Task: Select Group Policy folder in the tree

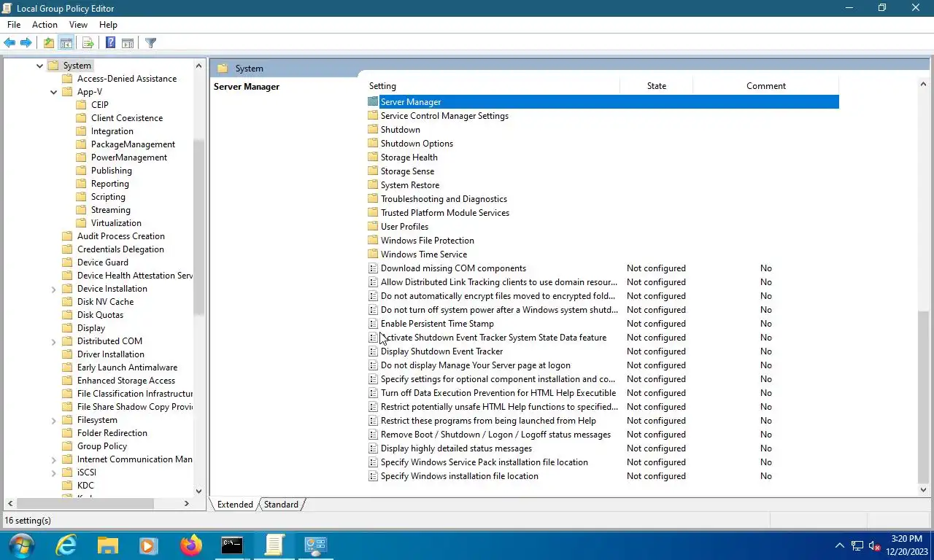Action: point(102,446)
